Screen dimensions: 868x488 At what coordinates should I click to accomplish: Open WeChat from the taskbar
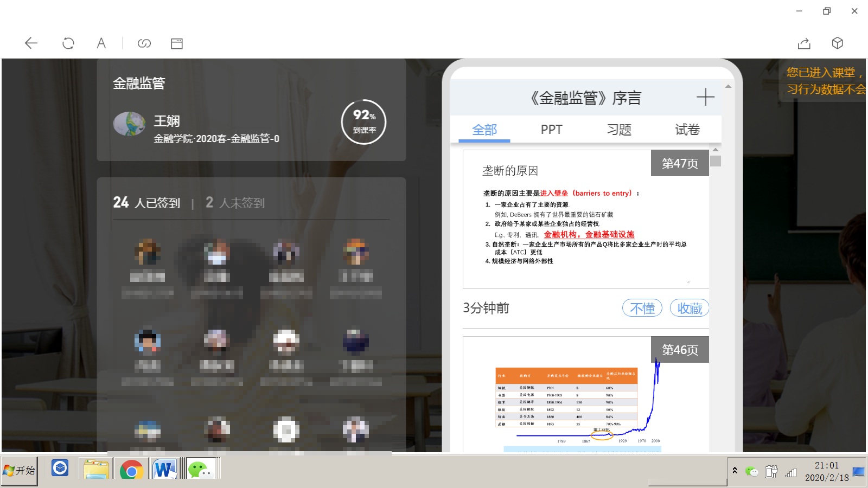(201, 470)
